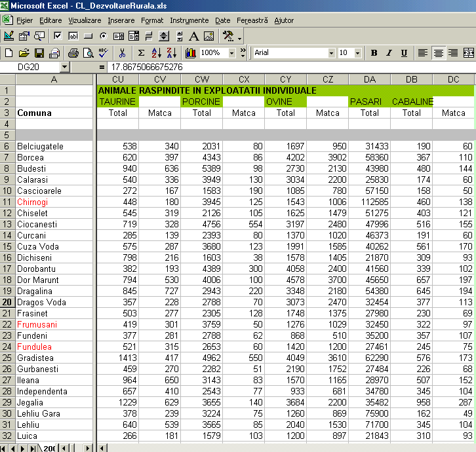The image size is (476, 452).
Task: Click the CW column header
Action: coord(201,80)
